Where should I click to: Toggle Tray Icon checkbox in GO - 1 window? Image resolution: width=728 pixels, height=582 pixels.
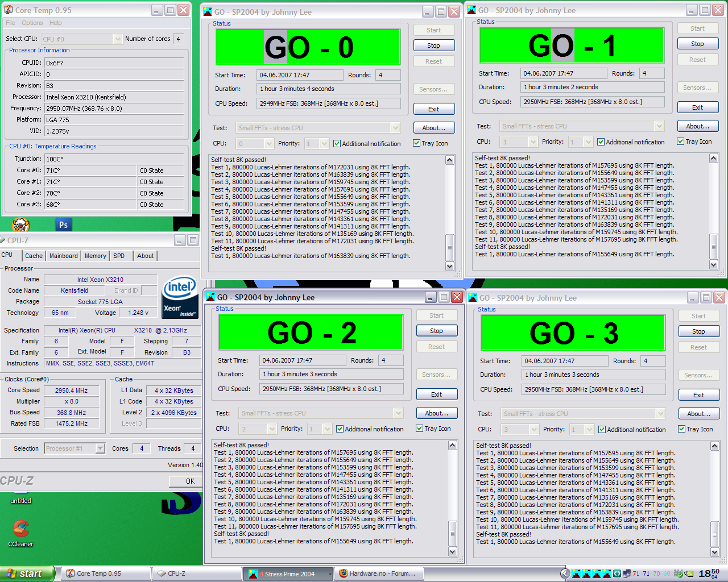click(x=694, y=142)
